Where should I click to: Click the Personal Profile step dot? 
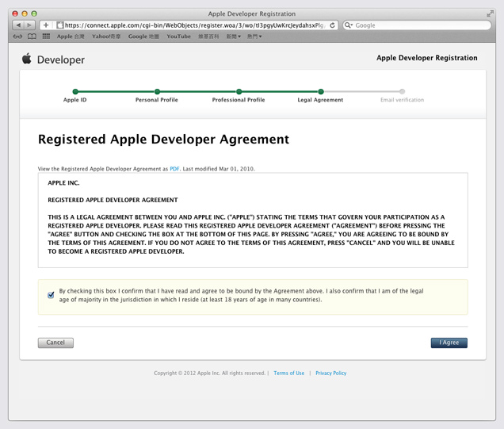(157, 91)
